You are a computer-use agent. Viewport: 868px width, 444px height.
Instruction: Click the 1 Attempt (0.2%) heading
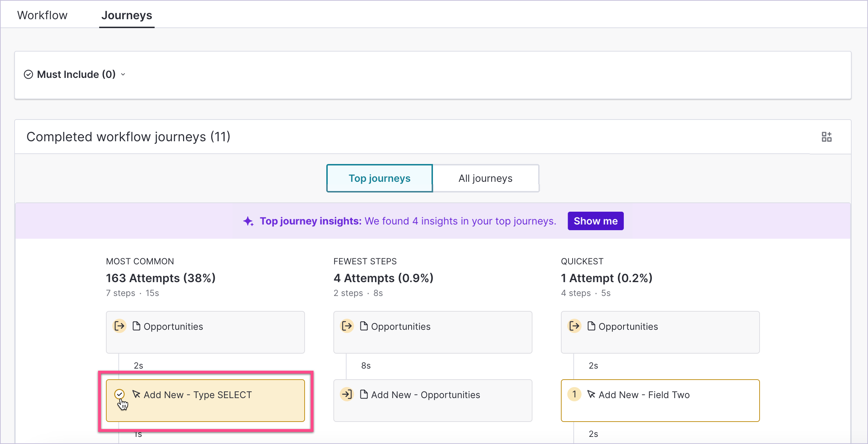(607, 278)
